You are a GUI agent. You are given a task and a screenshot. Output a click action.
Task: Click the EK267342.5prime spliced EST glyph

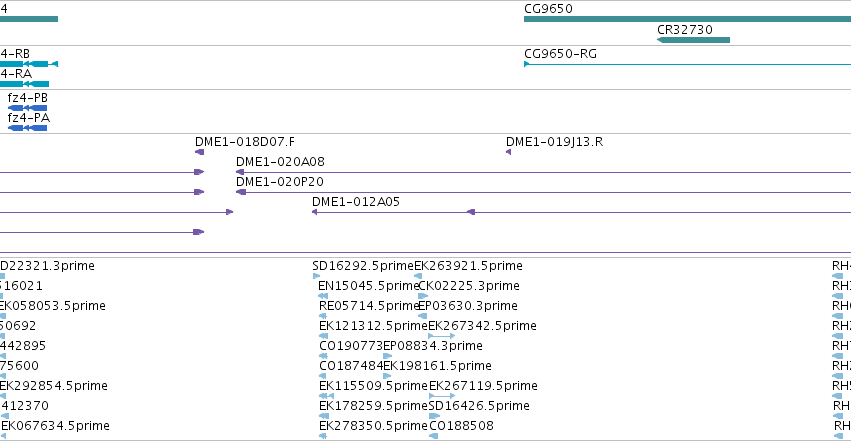point(442,336)
